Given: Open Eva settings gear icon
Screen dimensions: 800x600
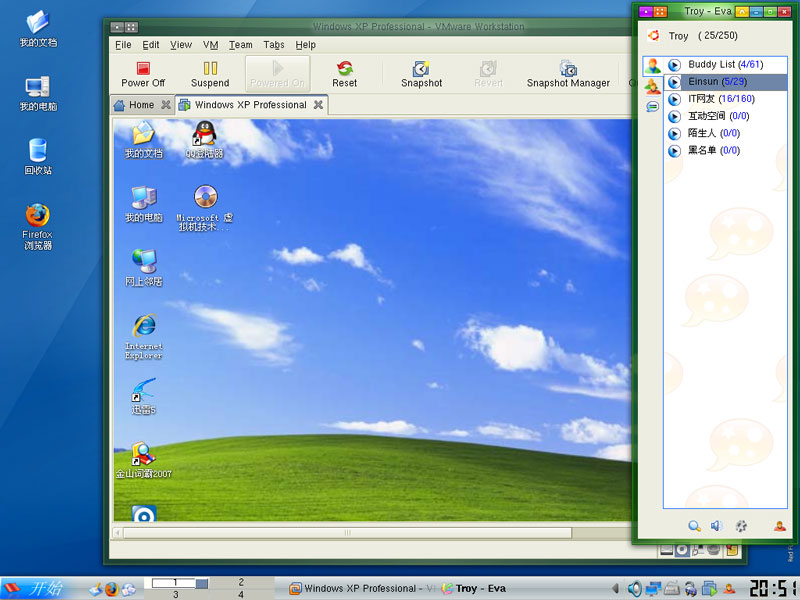Looking at the screenshot, I should click(741, 526).
